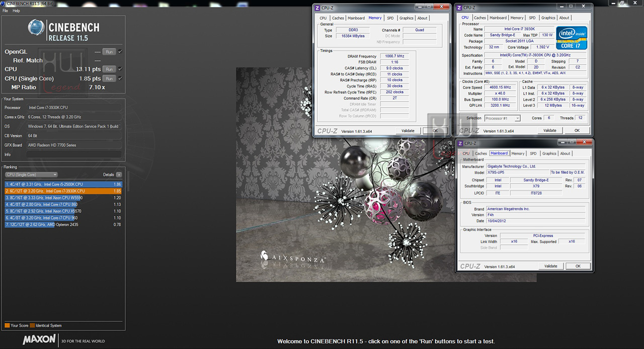Screen dimensions: 644x349
Task: Select the Mainboard tab in the Memory CPU-Z window
Action: pyautogui.click(x=356, y=18)
